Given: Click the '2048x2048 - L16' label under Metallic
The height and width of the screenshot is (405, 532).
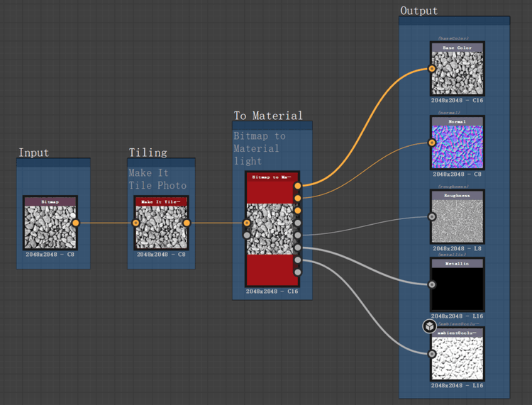Looking at the screenshot, I should coord(457,316).
